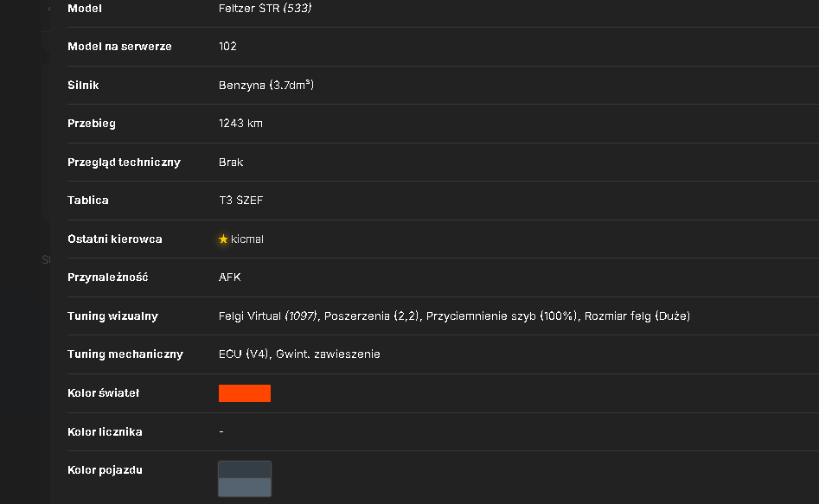This screenshot has width=819, height=504.
Task: Click the 1243 km Przebieg value
Action: [x=240, y=124]
